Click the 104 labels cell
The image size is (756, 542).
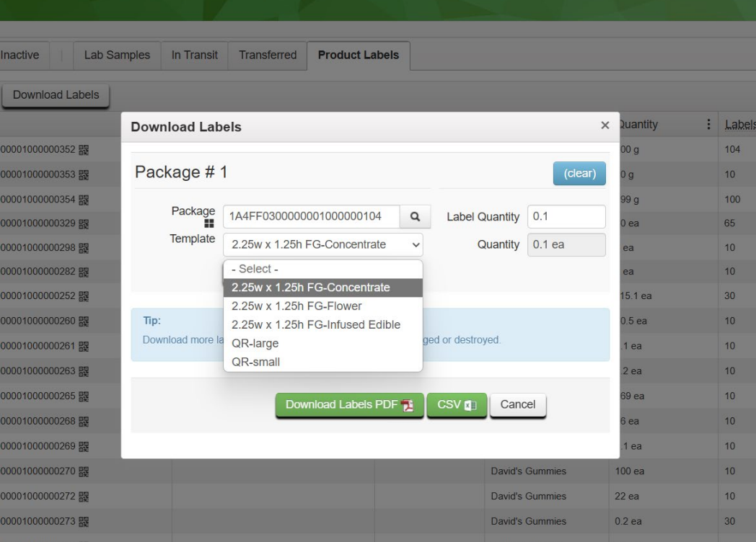point(732,149)
